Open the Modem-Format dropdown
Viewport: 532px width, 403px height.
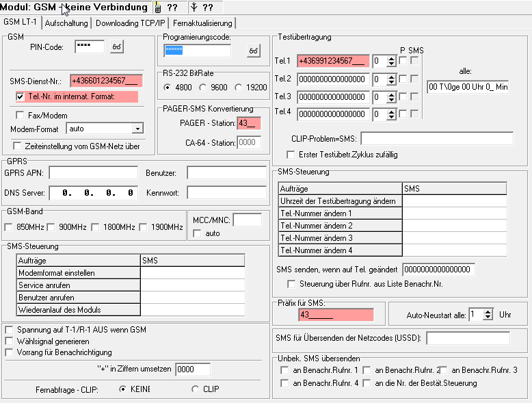(137, 129)
